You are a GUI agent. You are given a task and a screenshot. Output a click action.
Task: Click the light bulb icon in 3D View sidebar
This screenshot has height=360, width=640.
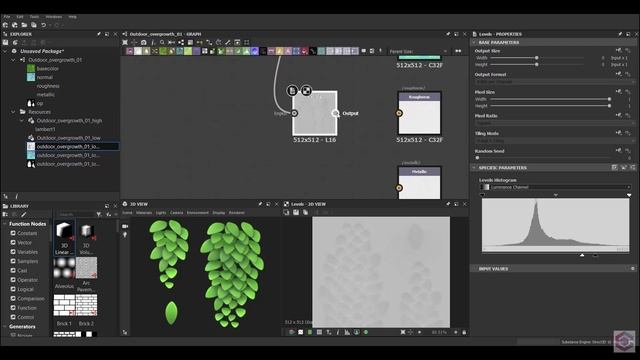125,235
